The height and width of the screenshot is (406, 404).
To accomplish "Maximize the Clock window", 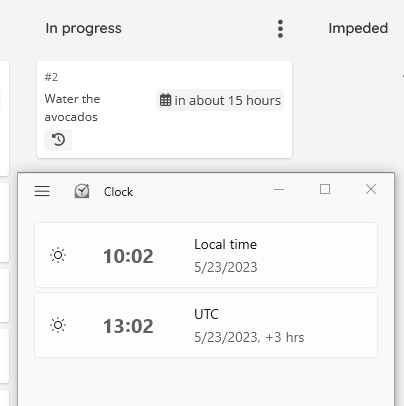I will click(325, 189).
